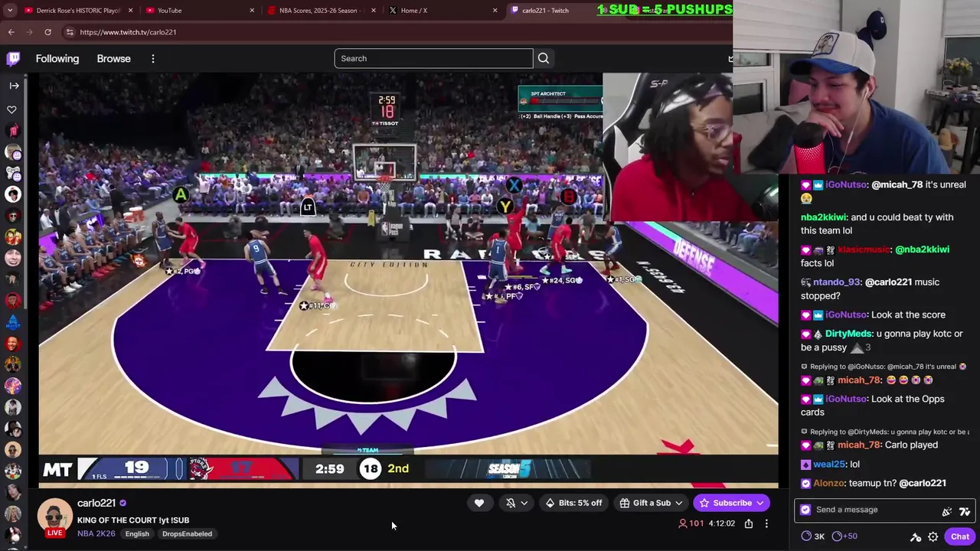Expand the left sidebar with arrow icon
Screen dimensions: 980x551
(x=13, y=86)
